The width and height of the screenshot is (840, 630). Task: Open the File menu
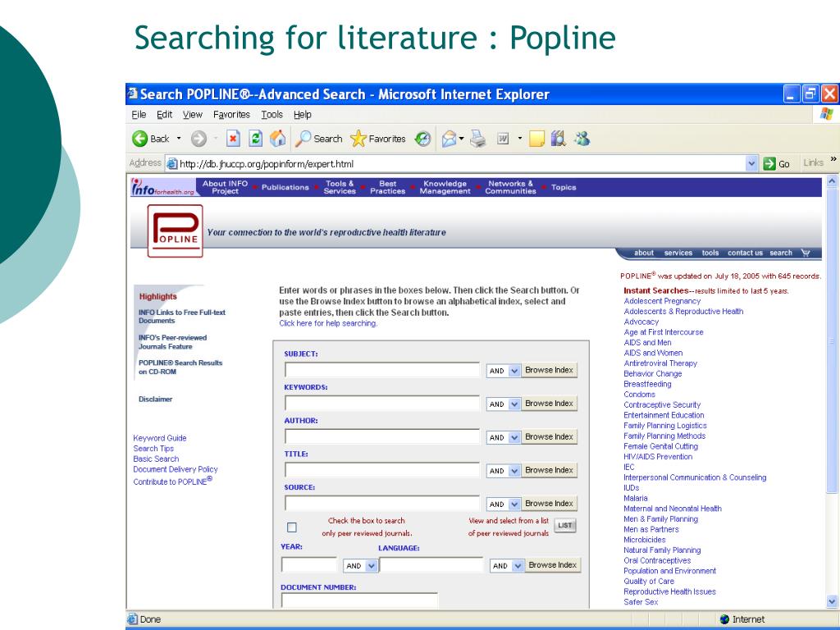coord(139,115)
